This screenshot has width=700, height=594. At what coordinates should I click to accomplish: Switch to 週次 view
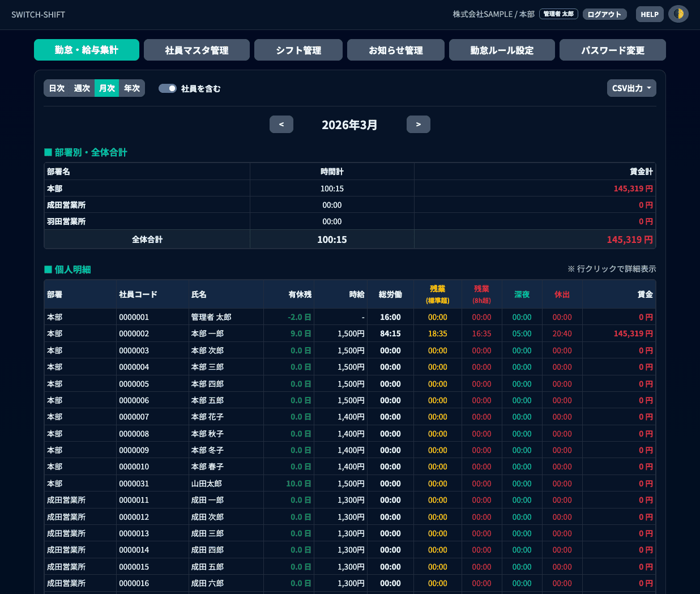82,88
